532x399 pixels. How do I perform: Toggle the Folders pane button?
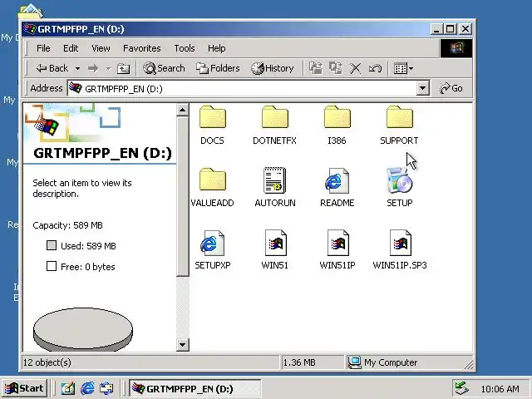coord(218,68)
